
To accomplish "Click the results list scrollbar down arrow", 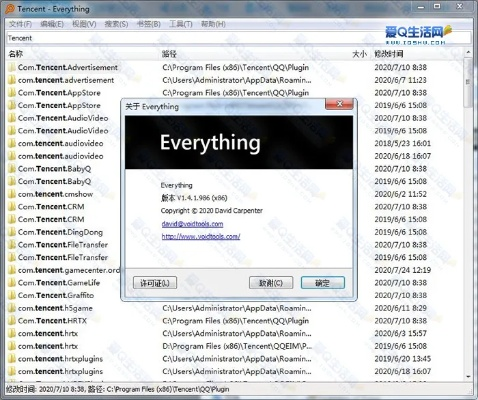I will tap(468, 376).
